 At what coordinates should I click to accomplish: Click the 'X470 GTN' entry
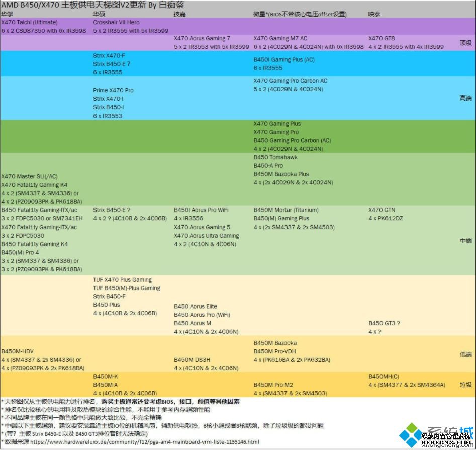tap(382, 210)
